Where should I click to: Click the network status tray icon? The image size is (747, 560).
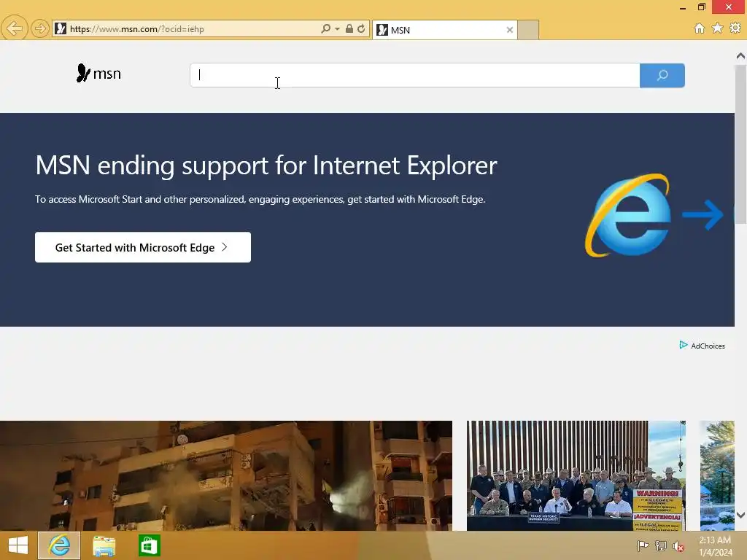[x=661, y=545]
